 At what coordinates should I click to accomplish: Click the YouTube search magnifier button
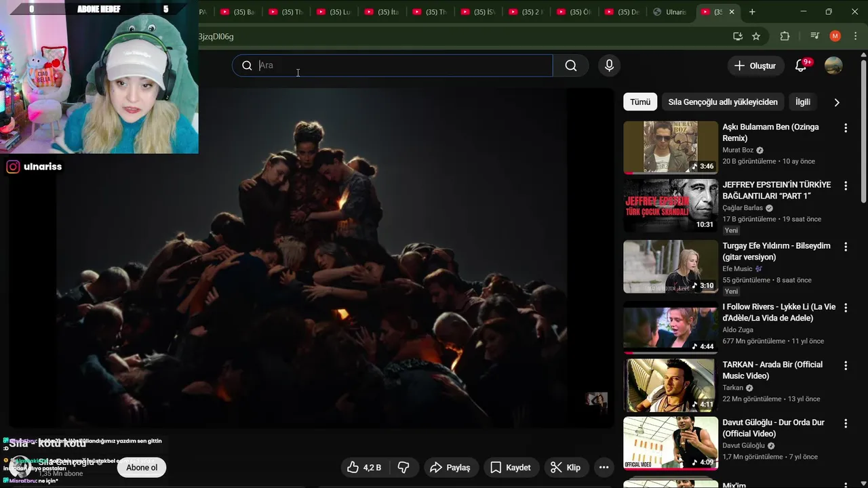[571, 66]
